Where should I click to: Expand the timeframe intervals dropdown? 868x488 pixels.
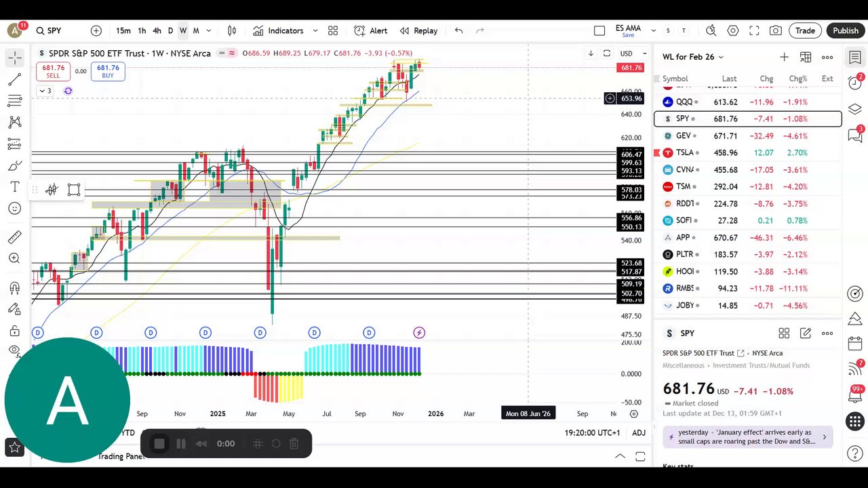coord(209,30)
